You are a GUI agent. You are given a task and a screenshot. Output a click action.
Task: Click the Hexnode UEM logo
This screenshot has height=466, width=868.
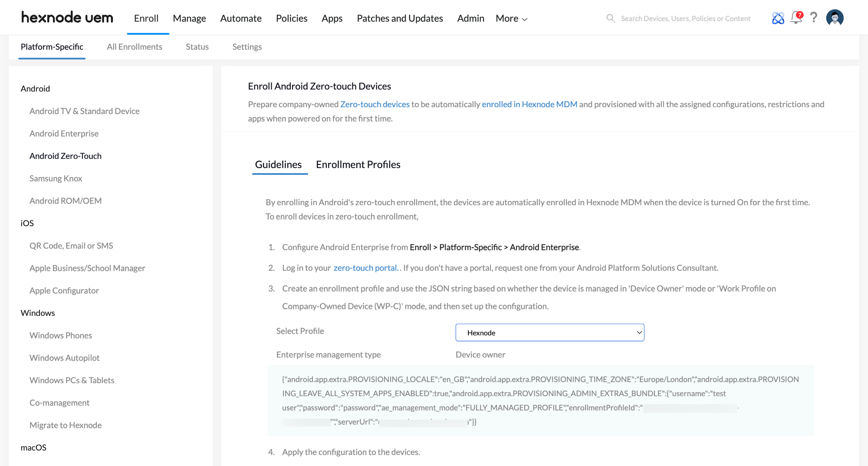67,17
